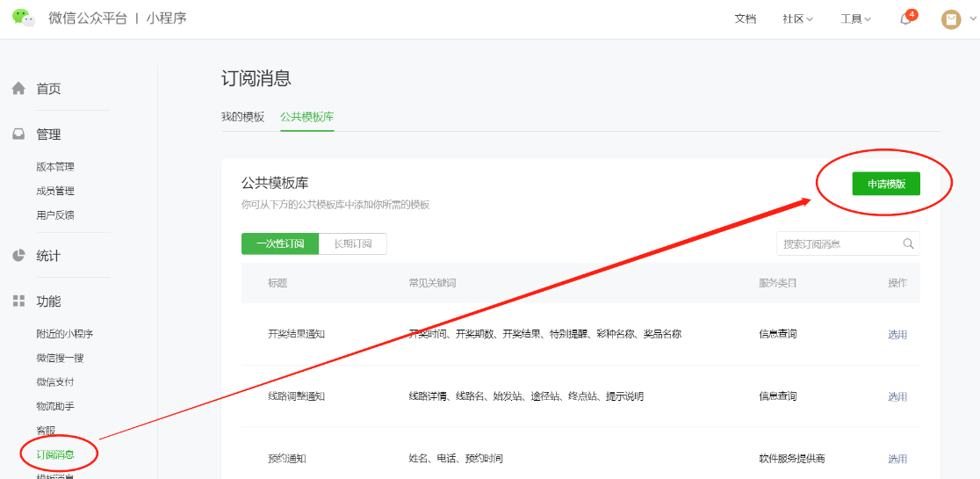The width and height of the screenshot is (980, 479).
Task: Click the user avatar icon
Action: (951, 19)
